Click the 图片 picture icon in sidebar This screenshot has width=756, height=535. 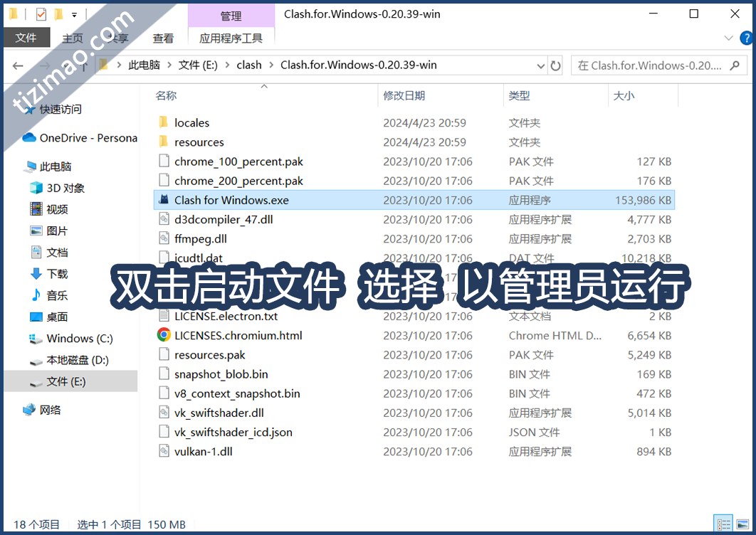(x=36, y=231)
